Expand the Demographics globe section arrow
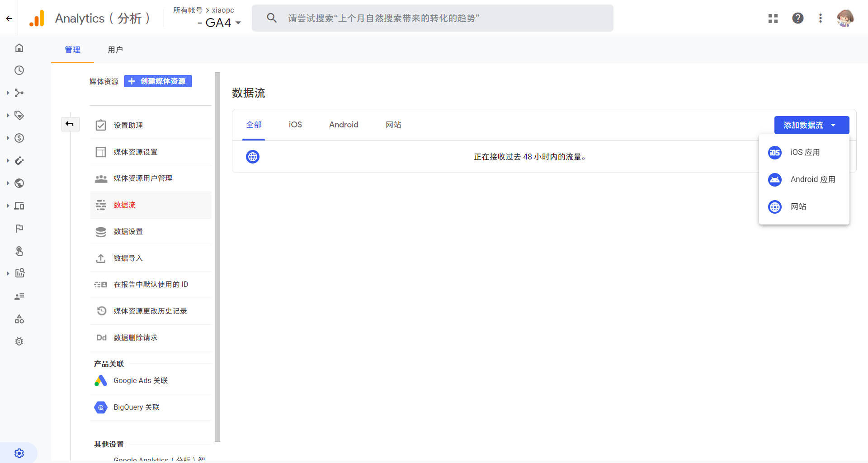The height and width of the screenshot is (463, 868). click(8, 183)
